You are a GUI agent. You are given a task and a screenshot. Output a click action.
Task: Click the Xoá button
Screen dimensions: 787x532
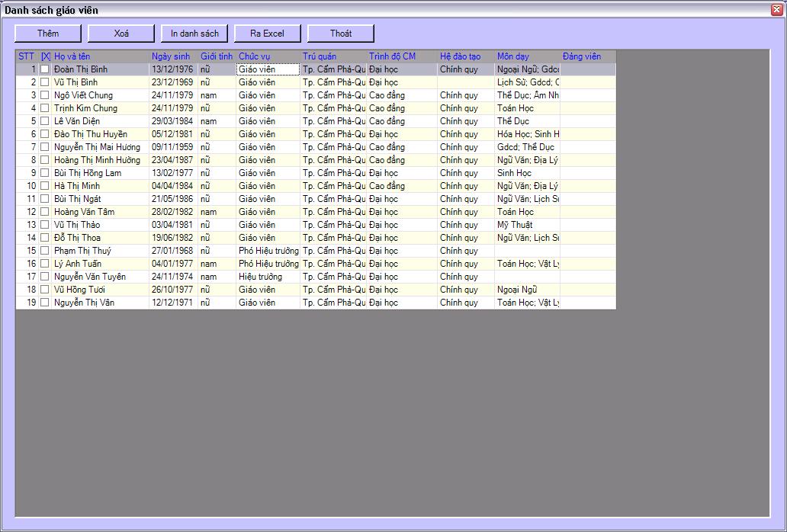tap(121, 34)
